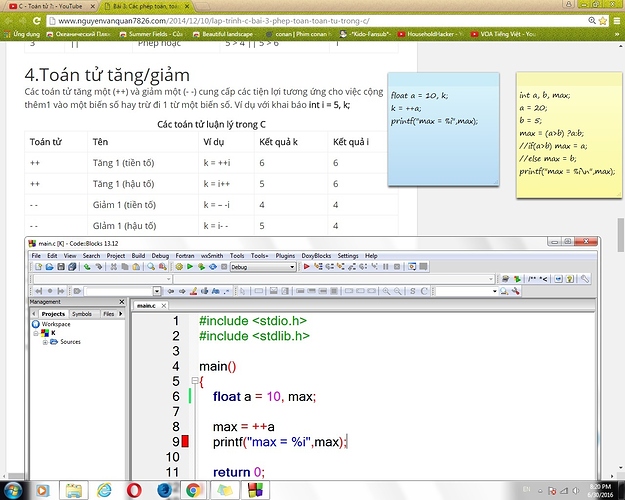Switch to the Symbols tab in Management

81,313
